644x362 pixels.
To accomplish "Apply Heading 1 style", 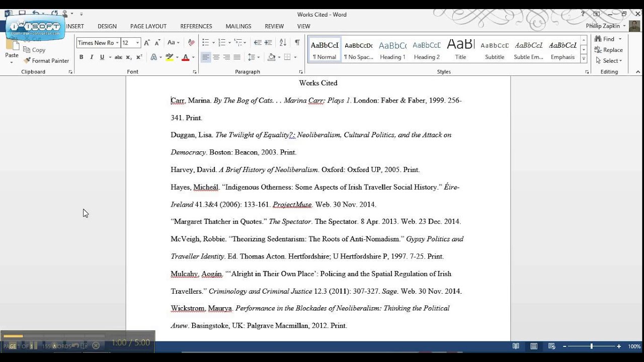I will 392,50.
